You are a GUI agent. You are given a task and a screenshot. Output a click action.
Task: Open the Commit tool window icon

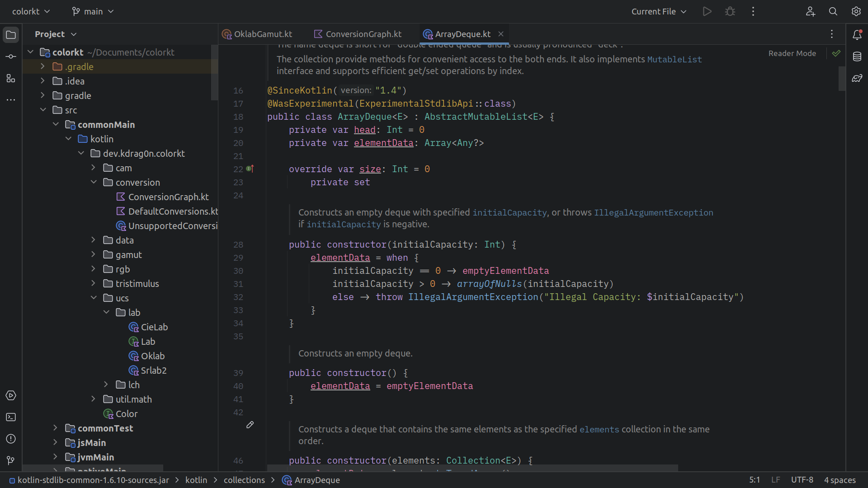coord(11,56)
